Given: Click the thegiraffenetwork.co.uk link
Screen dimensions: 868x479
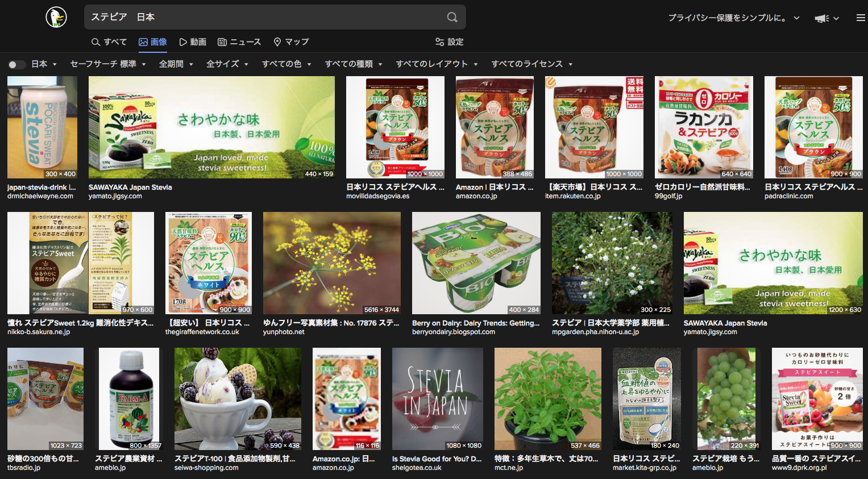Looking at the screenshot, I should click(202, 332).
